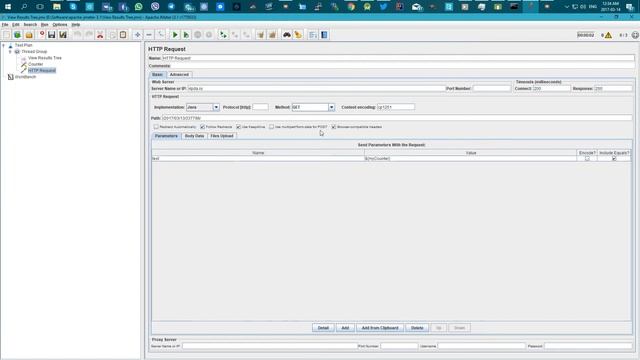Open the Run menu

[44, 24]
